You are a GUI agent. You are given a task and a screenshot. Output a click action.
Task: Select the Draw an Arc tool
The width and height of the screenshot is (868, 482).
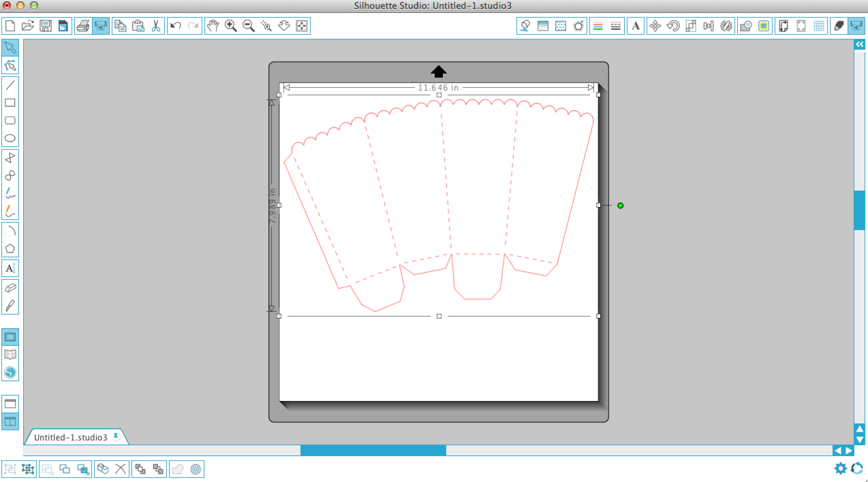click(x=10, y=231)
